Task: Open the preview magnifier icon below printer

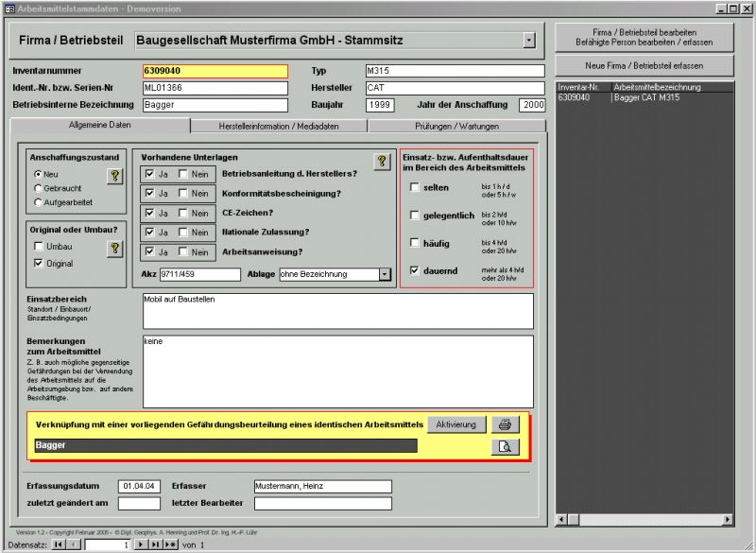Action: [506, 447]
